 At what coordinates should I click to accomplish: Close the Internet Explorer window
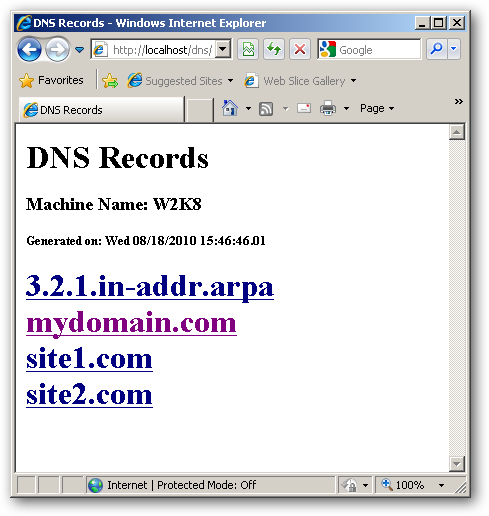(x=456, y=23)
